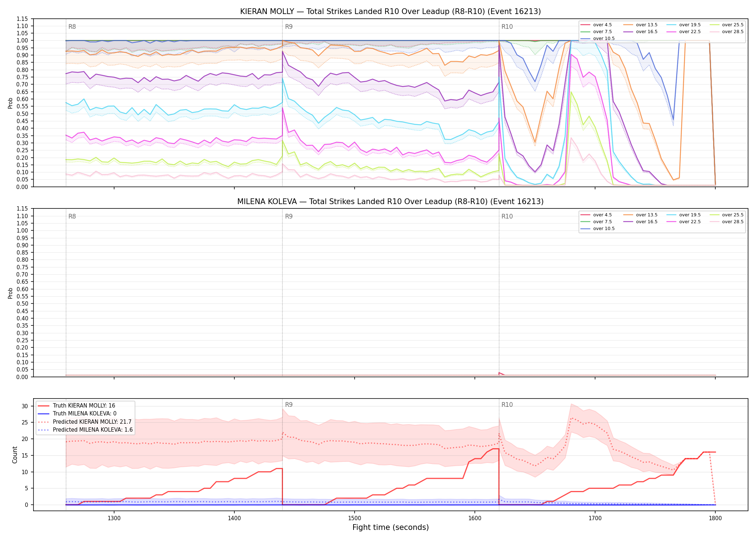Click the R9 marker in Milena Koleva chart
The width and height of the screenshot is (756, 540).
289,216
